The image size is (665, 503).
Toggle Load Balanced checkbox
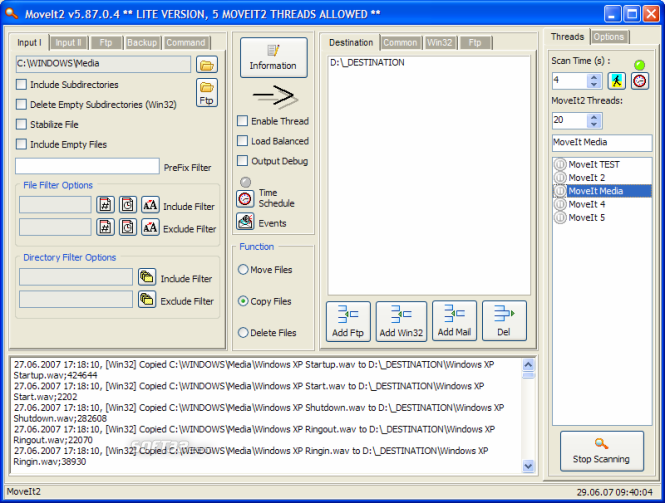[242, 141]
